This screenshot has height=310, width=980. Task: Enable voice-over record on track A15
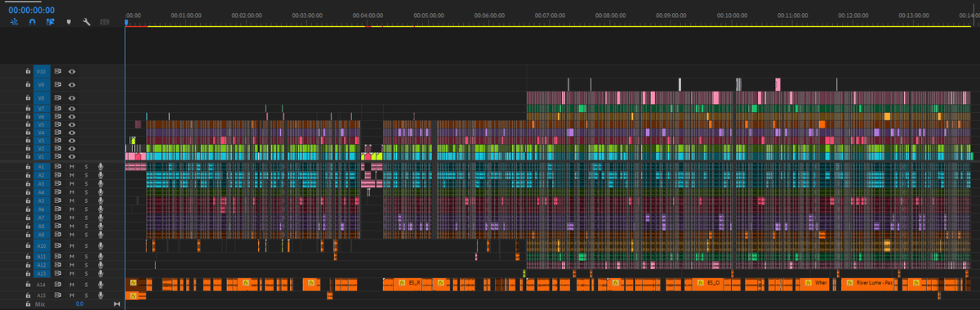pos(100,294)
